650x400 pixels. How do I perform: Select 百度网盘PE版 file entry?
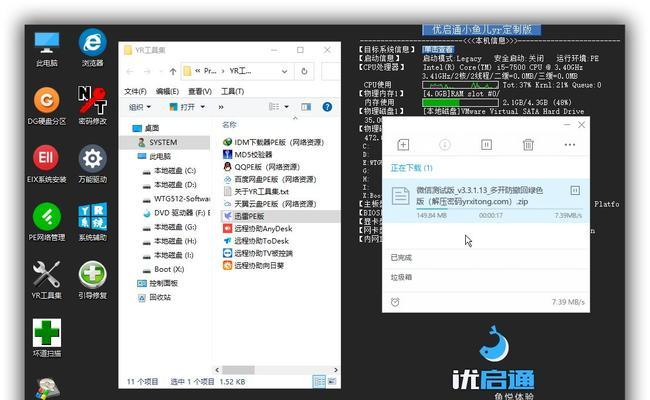click(x=270, y=179)
